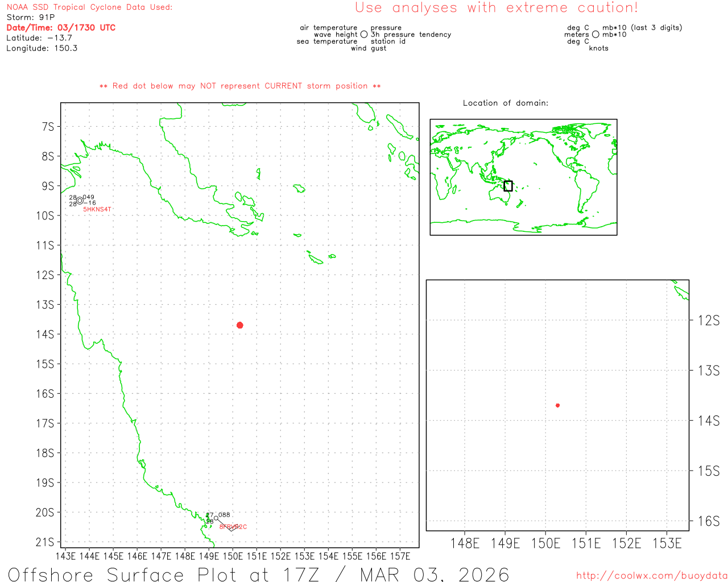Screen dimensions: 728x582
Task: Click wind barb line of southern station
Action: [224, 525]
